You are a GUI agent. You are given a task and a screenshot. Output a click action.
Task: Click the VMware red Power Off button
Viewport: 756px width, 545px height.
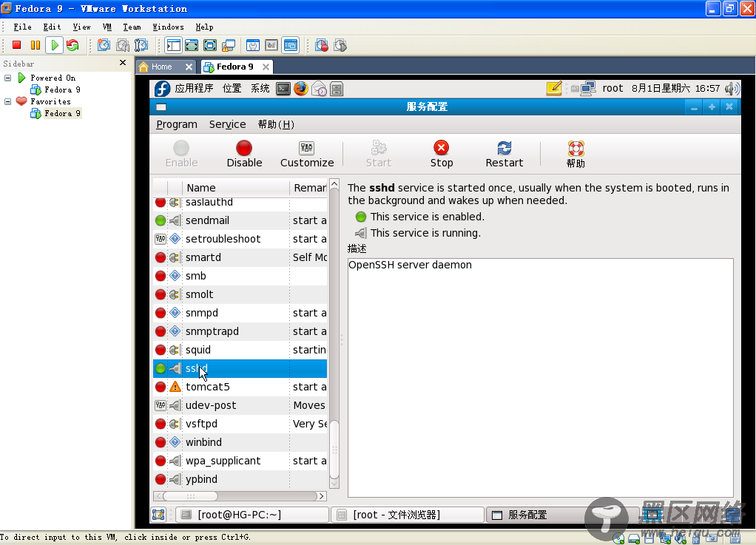16,45
